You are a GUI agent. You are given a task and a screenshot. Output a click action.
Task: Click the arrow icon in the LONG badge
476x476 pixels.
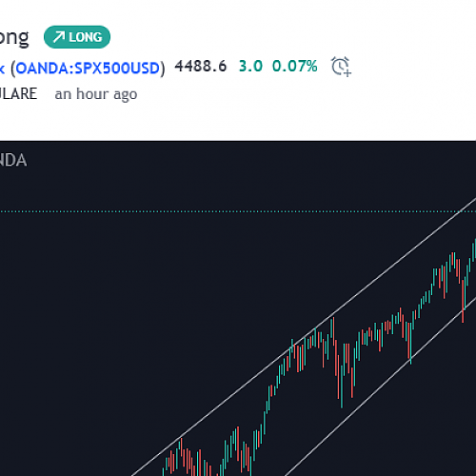58,37
